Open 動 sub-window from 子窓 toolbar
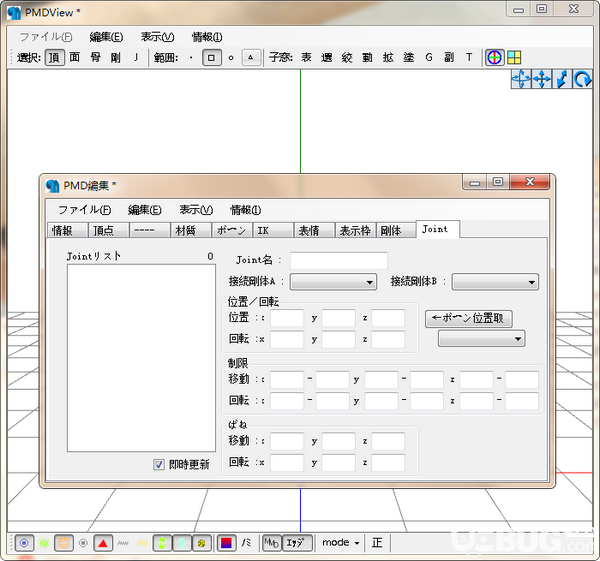 click(367, 58)
